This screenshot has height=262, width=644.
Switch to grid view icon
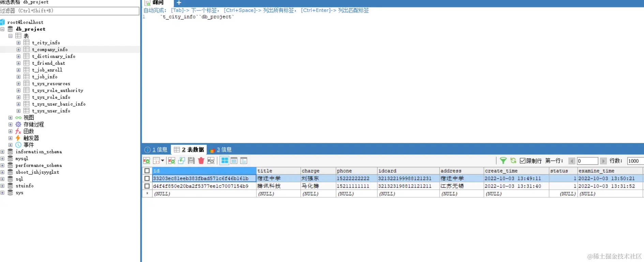(225, 160)
